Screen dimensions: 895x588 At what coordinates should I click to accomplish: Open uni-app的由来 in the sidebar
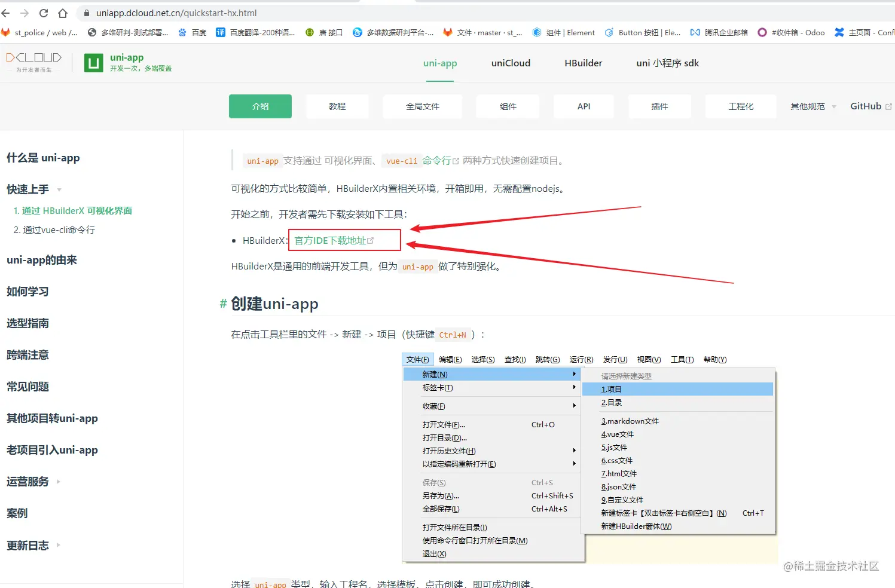[42, 260]
